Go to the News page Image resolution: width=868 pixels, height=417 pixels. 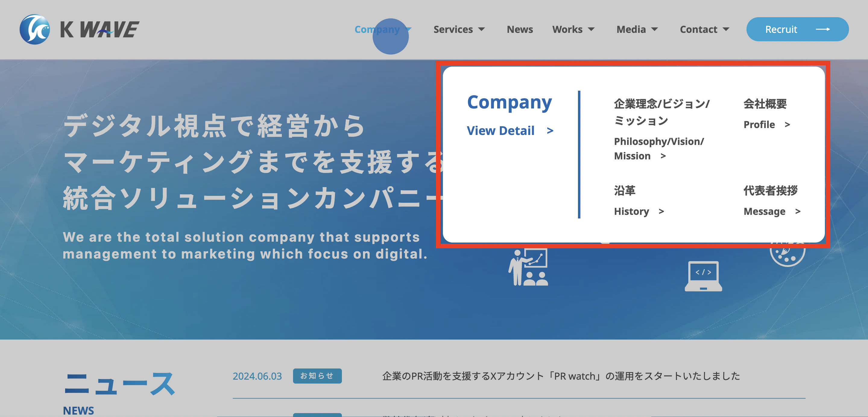519,29
